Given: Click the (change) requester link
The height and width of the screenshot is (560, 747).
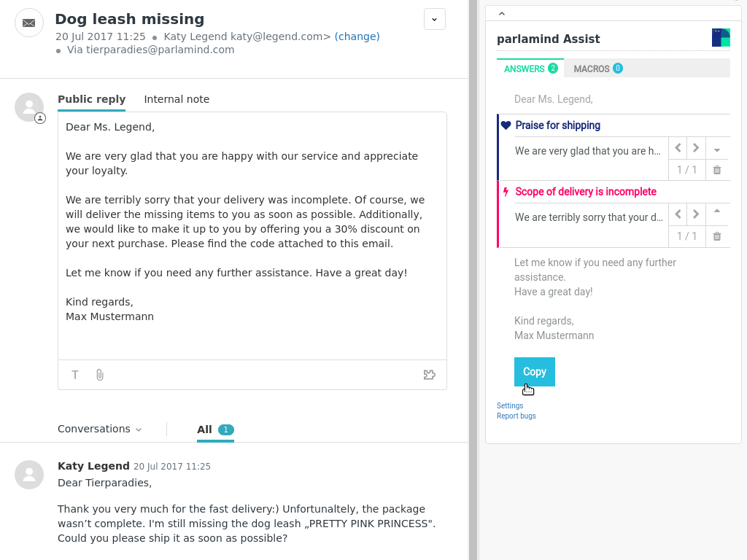Looking at the screenshot, I should pos(357,36).
